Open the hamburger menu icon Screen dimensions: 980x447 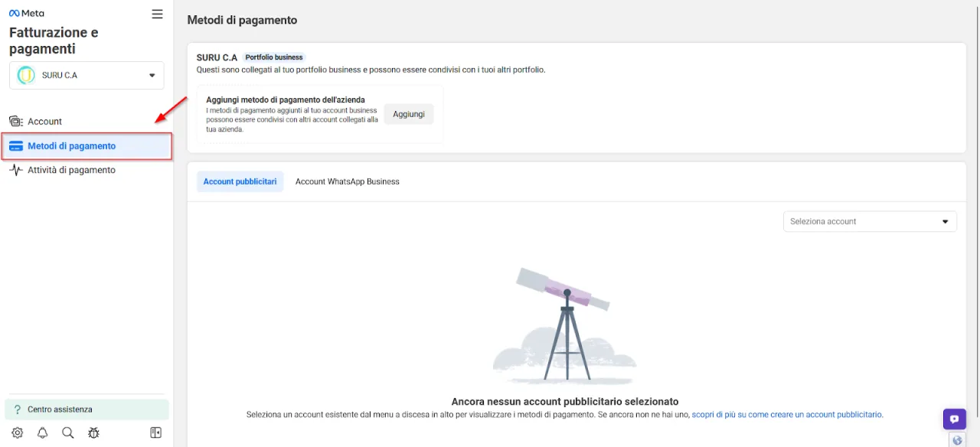tap(157, 14)
